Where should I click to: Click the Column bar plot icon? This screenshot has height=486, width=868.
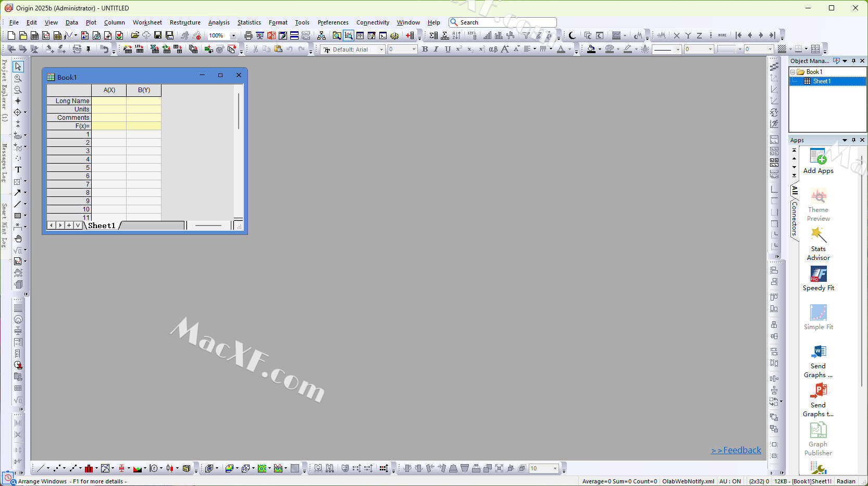tap(89, 469)
